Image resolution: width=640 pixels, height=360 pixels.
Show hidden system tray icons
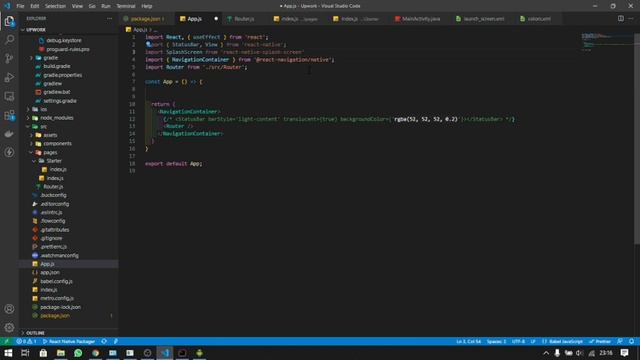pyautogui.click(x=546, y=353)
